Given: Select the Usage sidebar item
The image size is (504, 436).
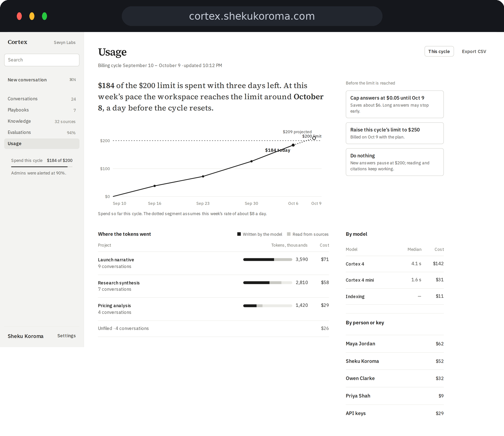Looking at the screenshot, I should coord(42,144).
